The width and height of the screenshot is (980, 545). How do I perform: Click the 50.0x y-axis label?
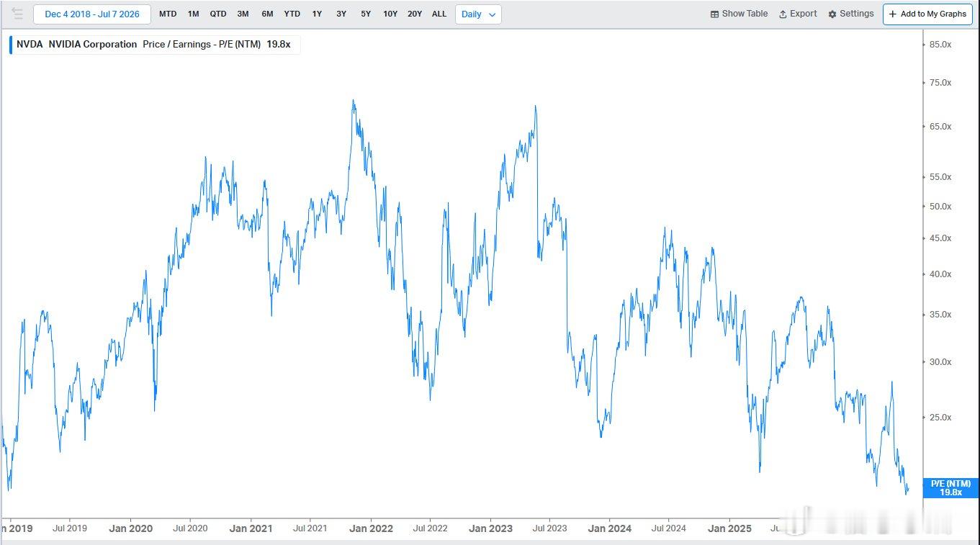pos(940,207)
